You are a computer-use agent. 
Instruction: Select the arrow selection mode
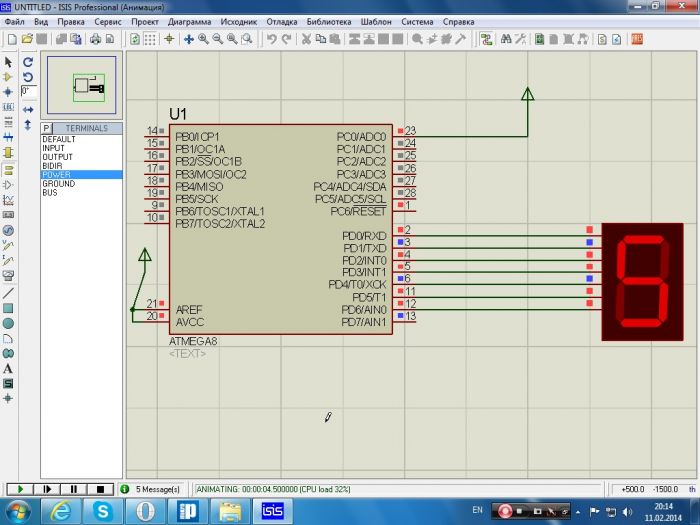(x=8, y=62)
